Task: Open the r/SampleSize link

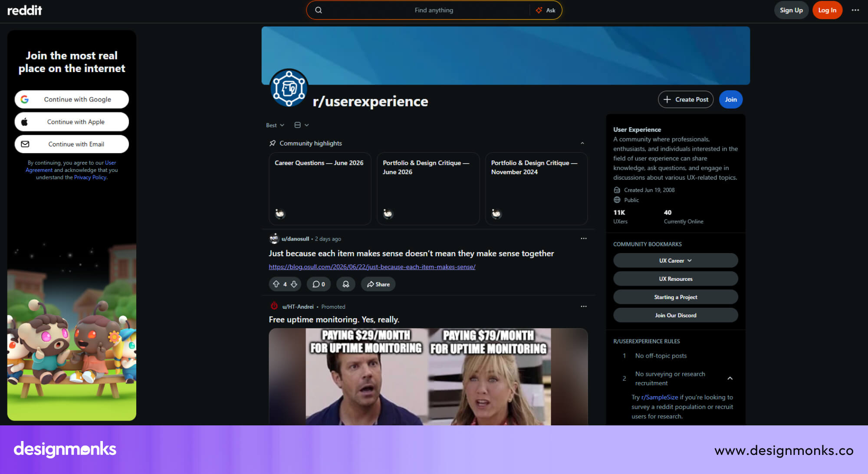Action: coord(659,397)
